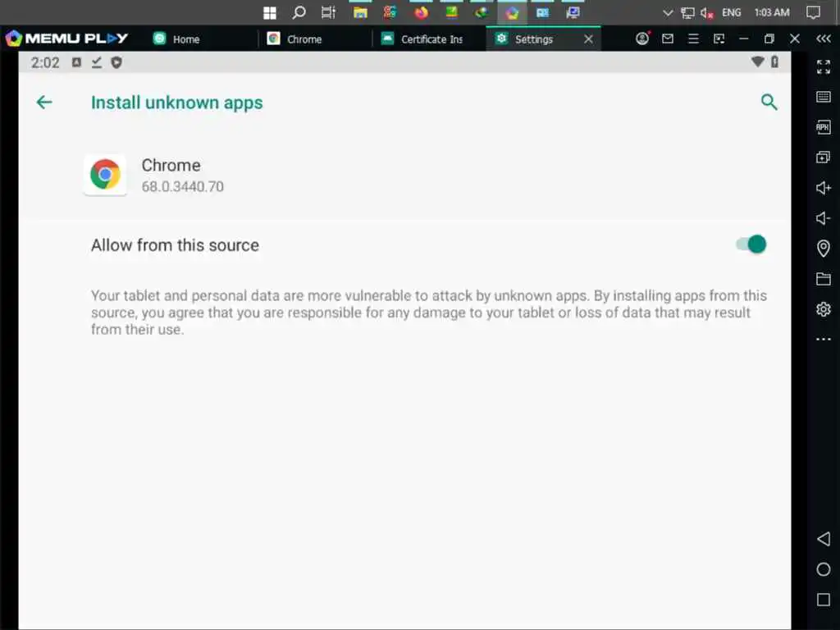This screenshot has height=630, width=840.
Task: Switch to the Home tab in MEmu
Action: [177, 39]
